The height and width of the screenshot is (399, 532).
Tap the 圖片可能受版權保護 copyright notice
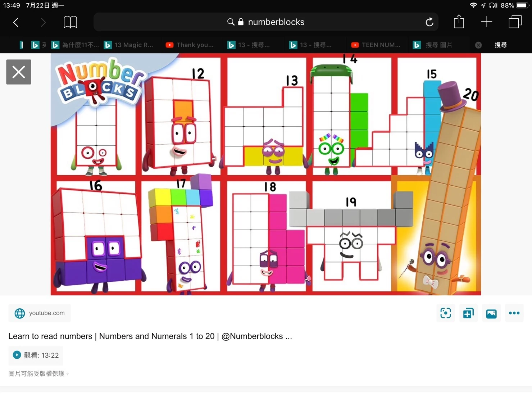point(38,374)
